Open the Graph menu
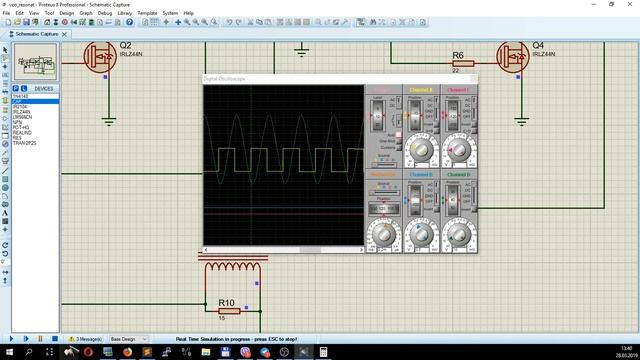The height and width of the screenshot is (360, 640). 86,13
